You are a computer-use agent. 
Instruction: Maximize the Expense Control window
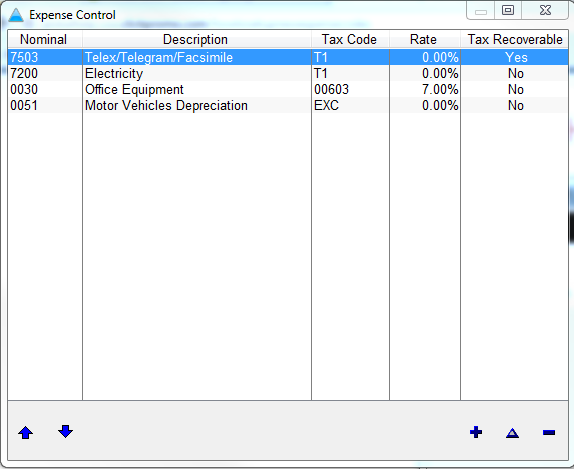tap(508, 10)
